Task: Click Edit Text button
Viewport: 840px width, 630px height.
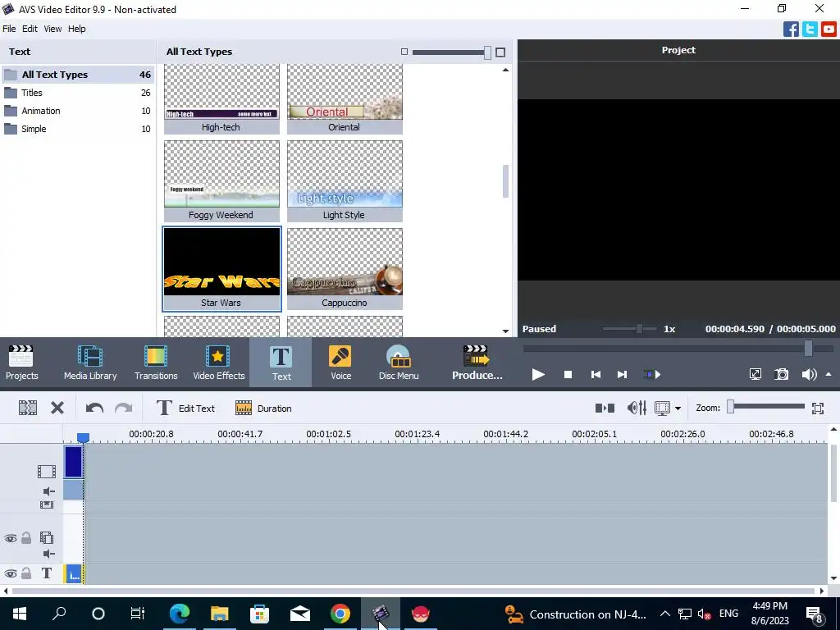Action: [185, 409]
